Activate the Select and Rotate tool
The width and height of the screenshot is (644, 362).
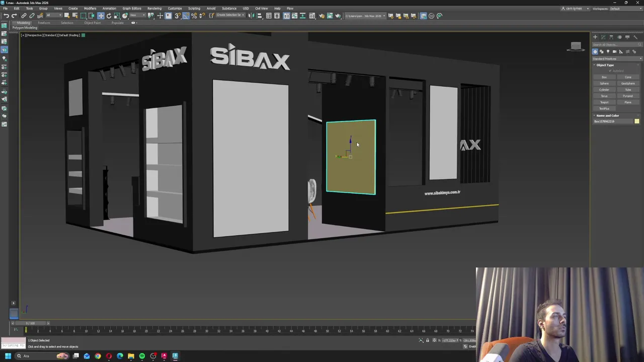click(109, 16)
